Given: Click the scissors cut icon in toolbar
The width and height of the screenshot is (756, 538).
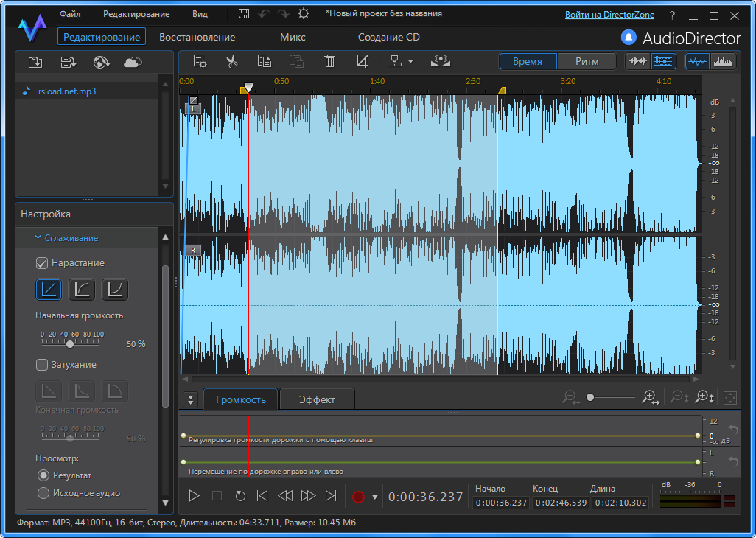Looking at the screenshot, I should coord(232,62).
